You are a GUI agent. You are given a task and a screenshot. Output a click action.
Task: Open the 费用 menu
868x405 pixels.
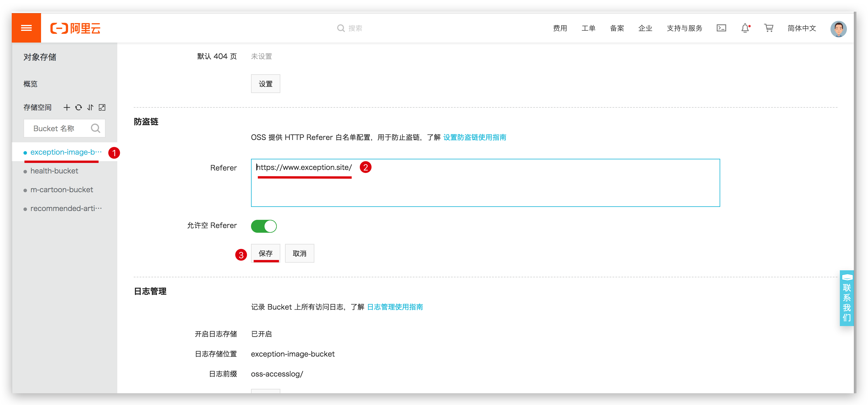[x=560, y=28]
